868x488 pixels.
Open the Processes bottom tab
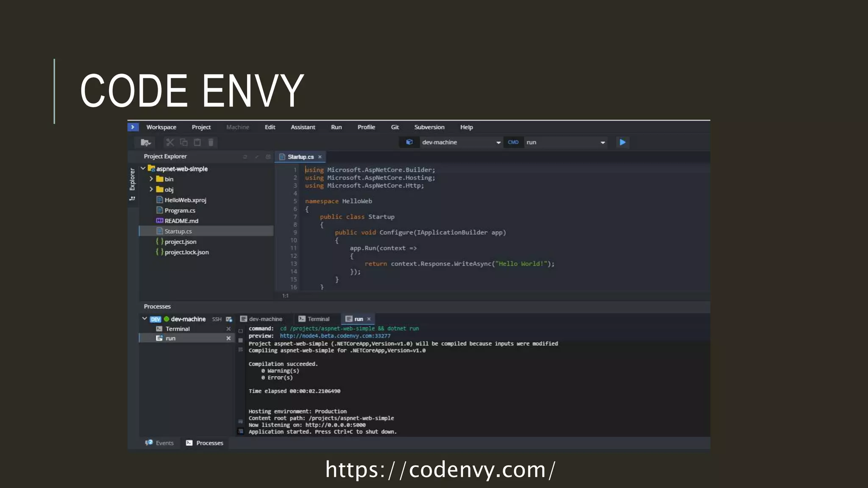pyautogui.click(x=205, y=443)
